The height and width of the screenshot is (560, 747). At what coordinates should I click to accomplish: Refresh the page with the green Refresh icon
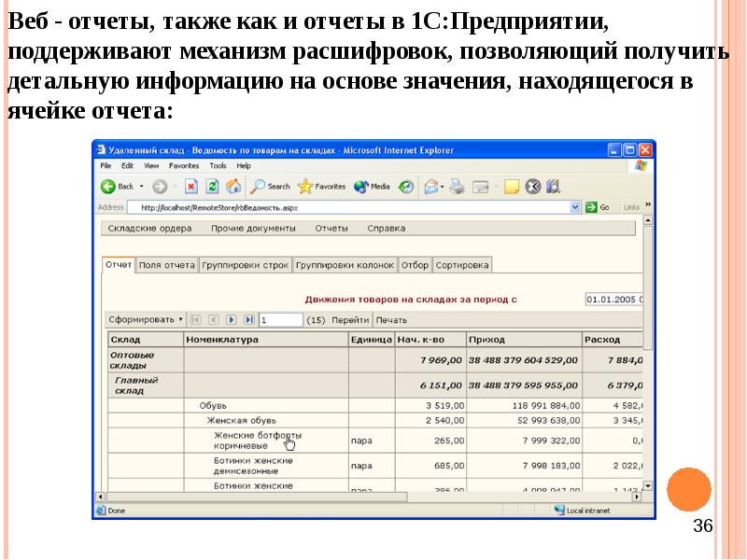tap(212, 186)
